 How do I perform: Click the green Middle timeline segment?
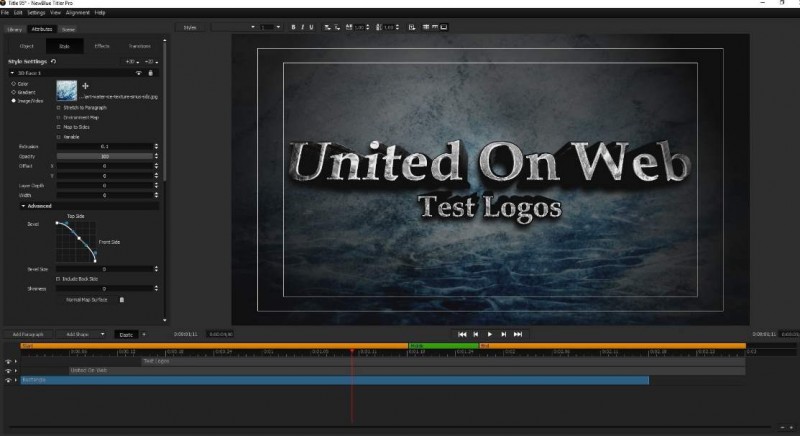[x=443, y=346]
